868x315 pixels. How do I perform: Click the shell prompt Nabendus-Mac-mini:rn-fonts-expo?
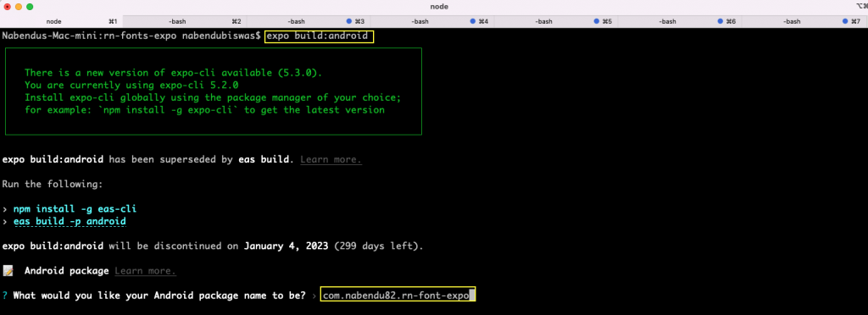pyautogui.click(x=90, y=36)
